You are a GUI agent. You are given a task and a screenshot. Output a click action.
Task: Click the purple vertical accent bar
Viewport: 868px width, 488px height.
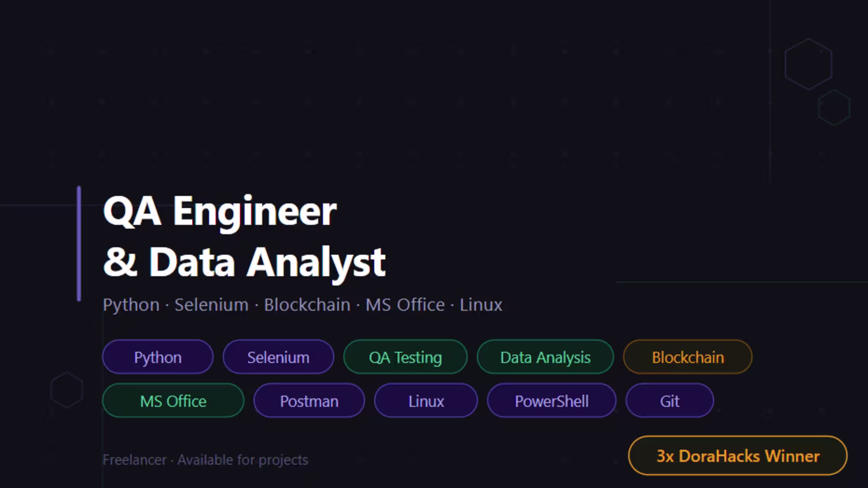(x=79, y=243)
